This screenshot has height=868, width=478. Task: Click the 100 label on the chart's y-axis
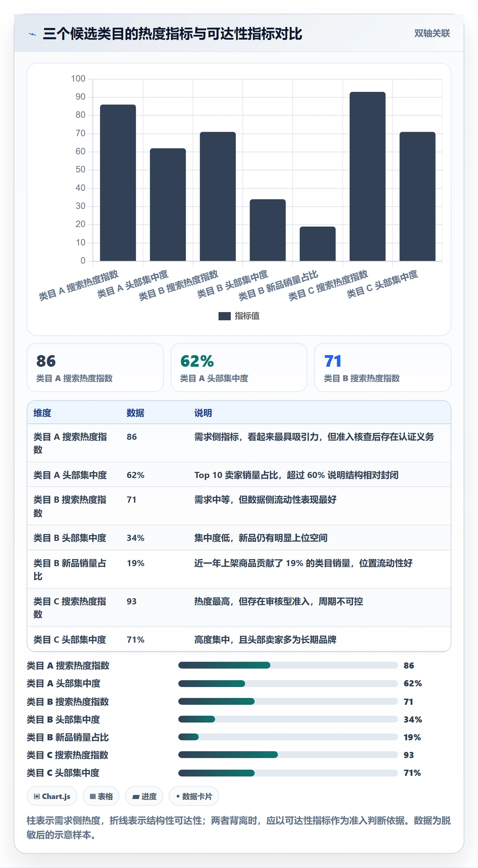[78, 79]
